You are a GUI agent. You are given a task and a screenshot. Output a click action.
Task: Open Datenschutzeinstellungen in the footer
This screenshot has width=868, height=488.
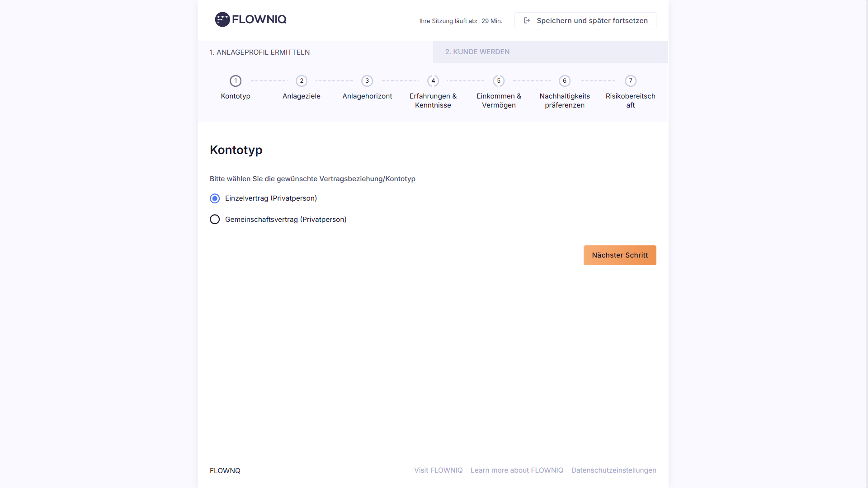[613, 470]
